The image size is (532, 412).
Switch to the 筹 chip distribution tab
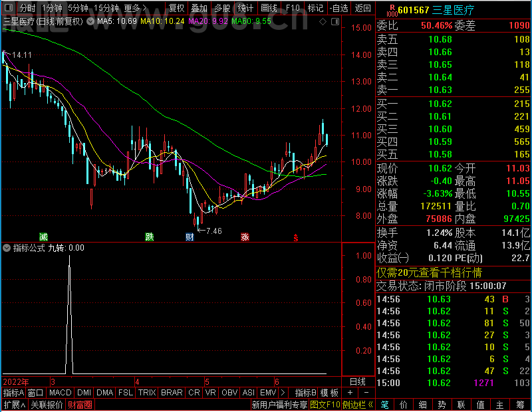click(520, 405)
